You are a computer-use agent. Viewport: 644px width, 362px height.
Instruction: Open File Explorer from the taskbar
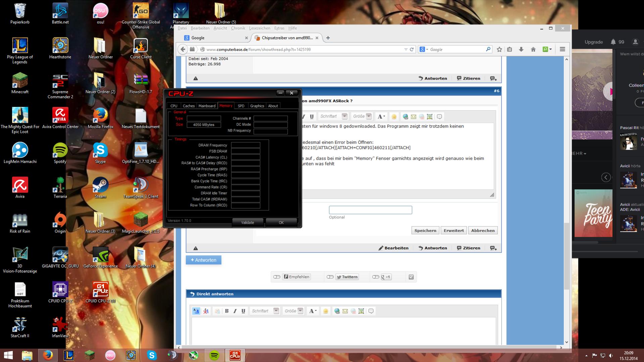(x=27, y=355)
